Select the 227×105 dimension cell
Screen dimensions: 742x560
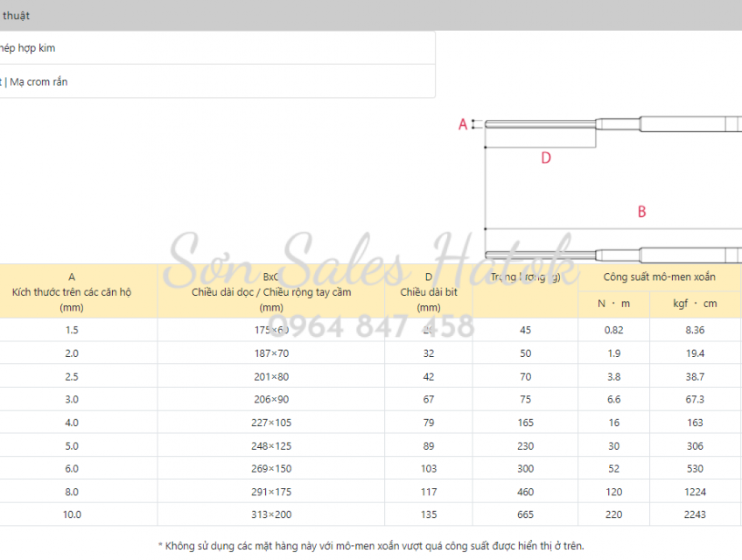click(271, 423)
